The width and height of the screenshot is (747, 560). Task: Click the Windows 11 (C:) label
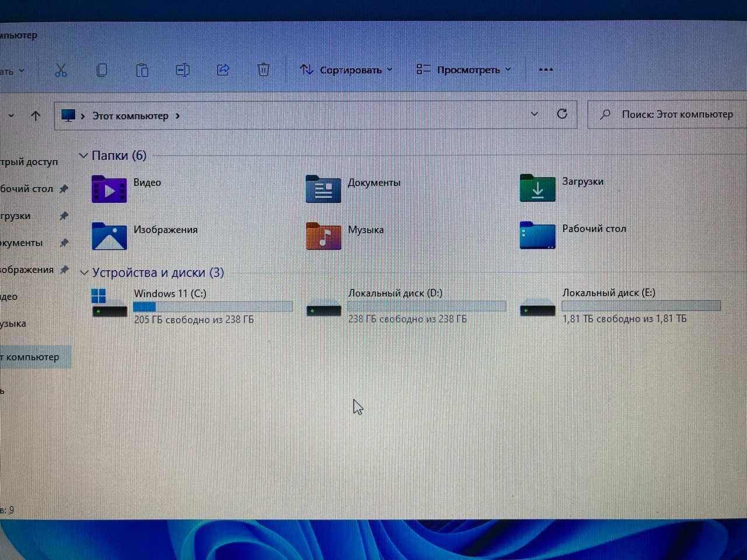pyautogui.click(x=170, y=293)
